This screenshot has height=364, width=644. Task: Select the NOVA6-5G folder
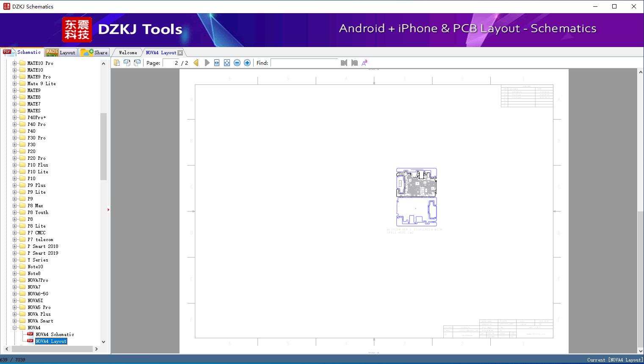pyautogui.click(x=38, y=294)
